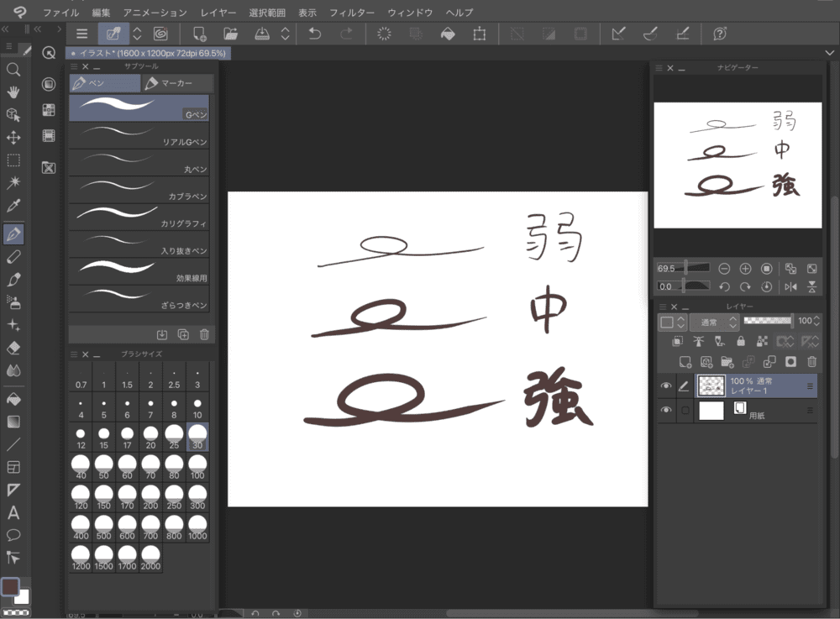Toggle lock box beside 用紙 layer
This screenshot has width=840, height=619.
pyautogui.click(x=685, y=410)
